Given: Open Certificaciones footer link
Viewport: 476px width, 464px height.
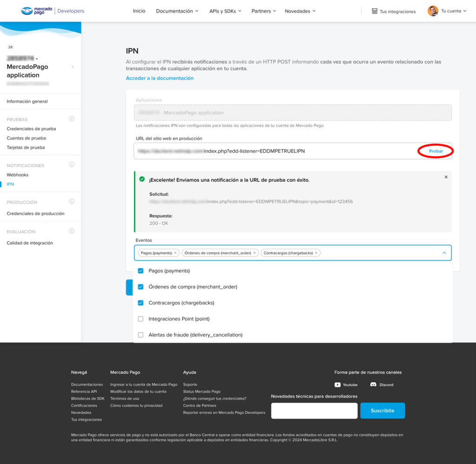Looking at the screenshot, I should (x=84, y=406).
